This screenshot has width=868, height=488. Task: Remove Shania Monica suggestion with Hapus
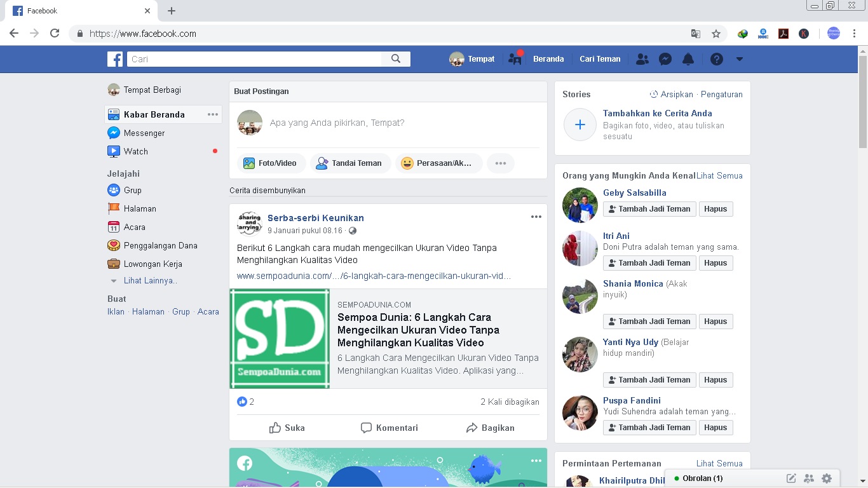[x=715, y=322]
